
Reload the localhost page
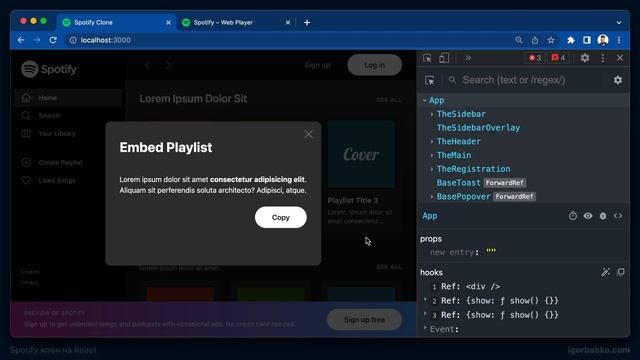click(x=53, y=40)
